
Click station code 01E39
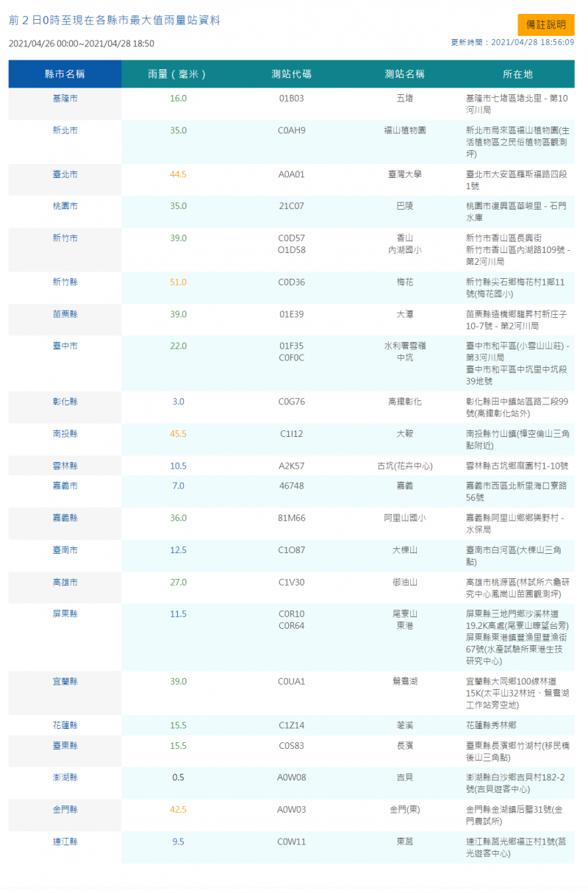tap(292, 314)
